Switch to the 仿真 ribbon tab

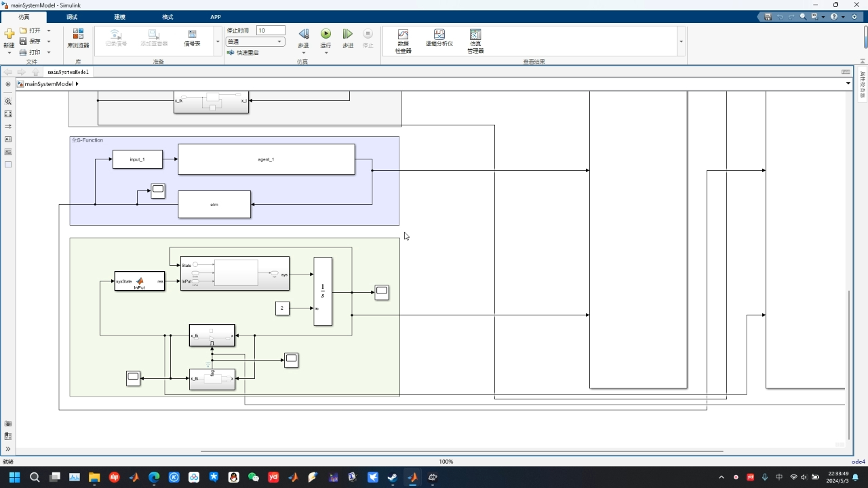click(x=24, y=17)
